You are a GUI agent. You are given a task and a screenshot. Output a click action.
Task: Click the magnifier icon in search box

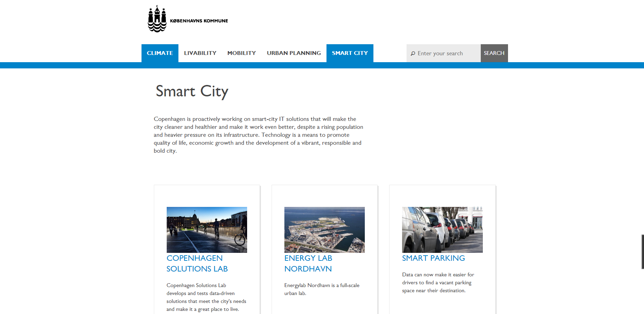[x=413, y=54]
